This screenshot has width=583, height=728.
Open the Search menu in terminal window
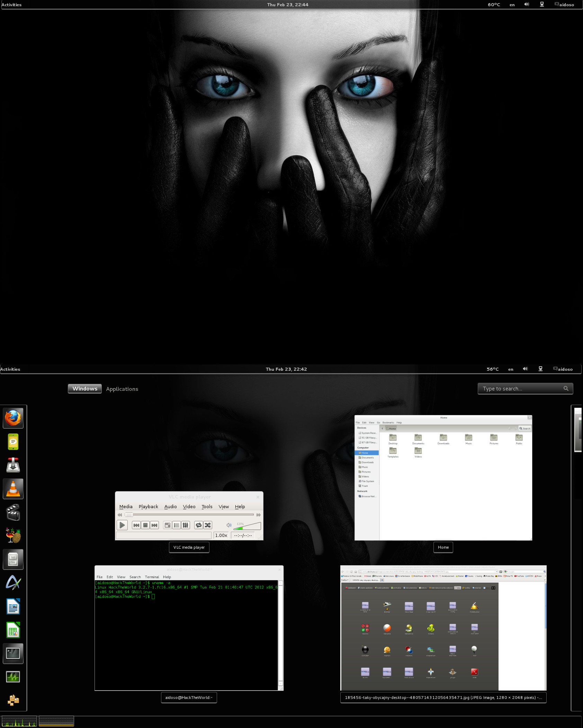tap(135, 577)
